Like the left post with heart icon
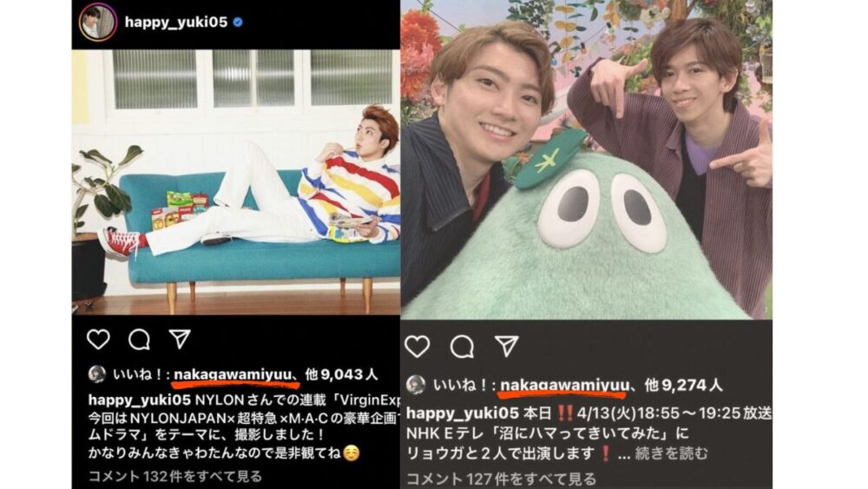Image resolution: width=868 pixels, height=489 pixels. click(99, 339)
